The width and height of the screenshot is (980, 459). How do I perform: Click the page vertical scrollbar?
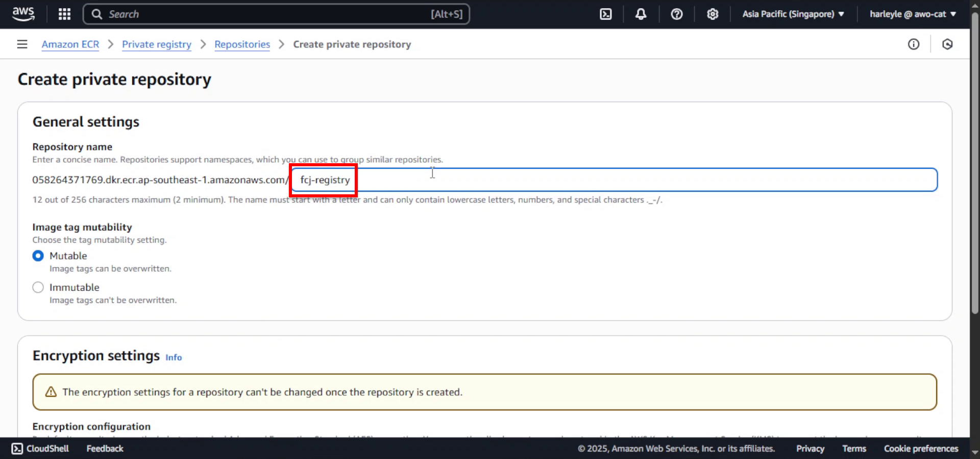point(975,163)
